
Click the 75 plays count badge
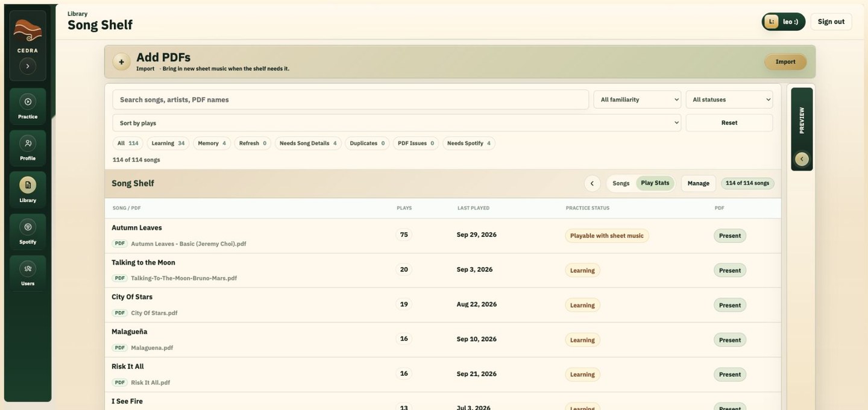[x=404, y=235]
